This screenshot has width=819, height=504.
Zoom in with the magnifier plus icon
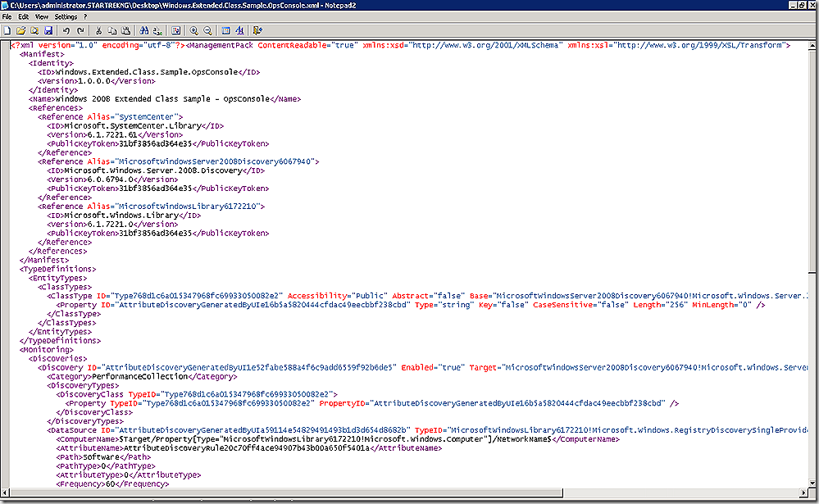tap(193, 31)
